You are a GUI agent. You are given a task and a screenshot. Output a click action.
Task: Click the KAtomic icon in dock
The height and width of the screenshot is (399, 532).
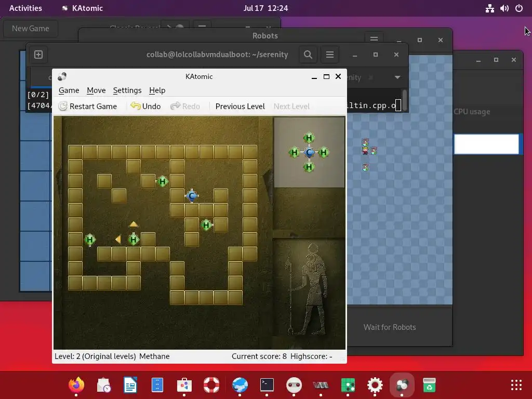pos(402,385)
